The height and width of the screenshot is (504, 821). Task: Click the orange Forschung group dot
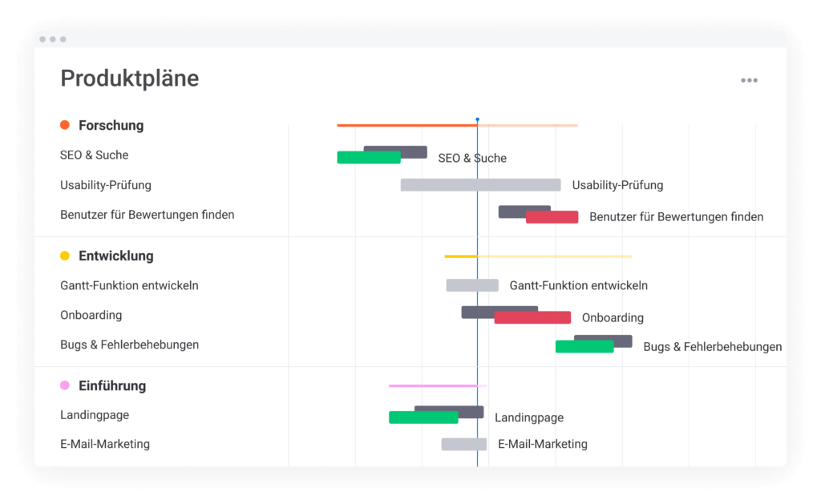(65, 125)
